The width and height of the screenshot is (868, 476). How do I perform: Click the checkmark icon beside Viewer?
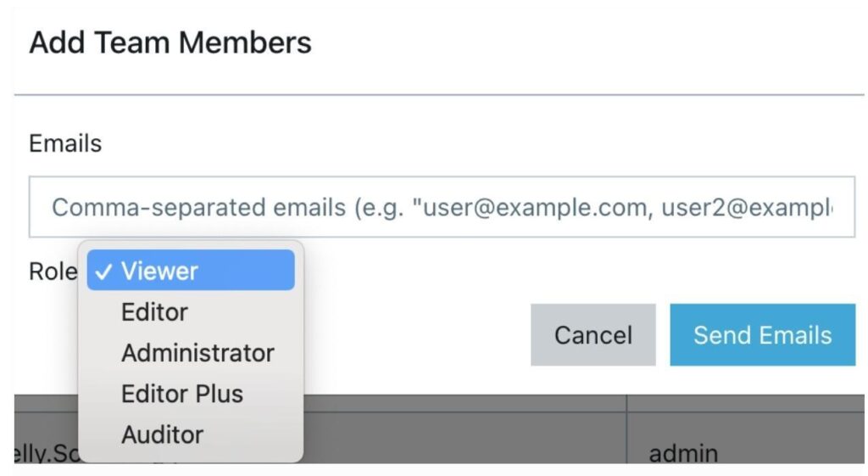(x=104, y=272)
